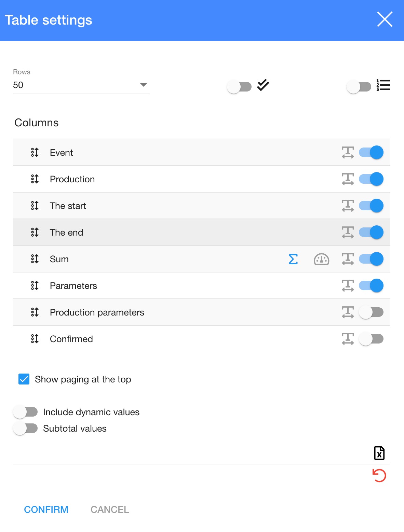The image size is (404, 532).
Task: Click the gauge icon on Sum row
Action: 321,259
